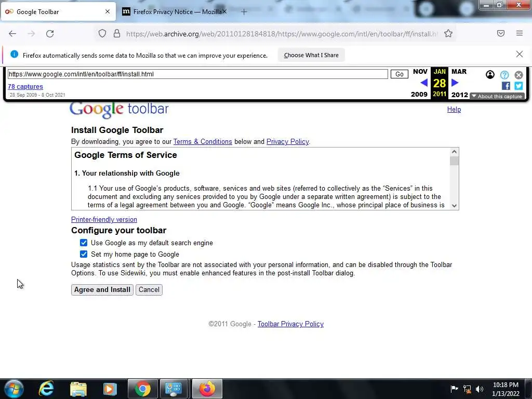This screenshot has width=532, height=399.
Task: Switch to Firefox Privacy Notice tab
Action: click(174, 11)
